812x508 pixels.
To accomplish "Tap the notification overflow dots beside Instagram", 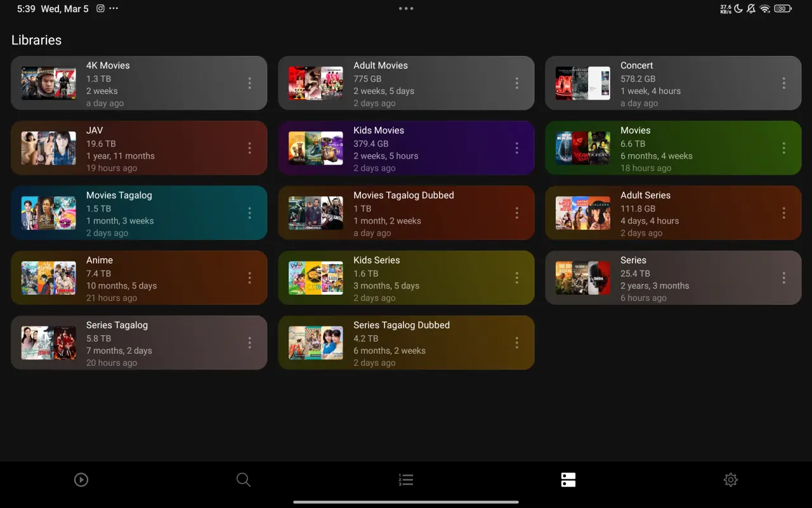I will 114,9.
